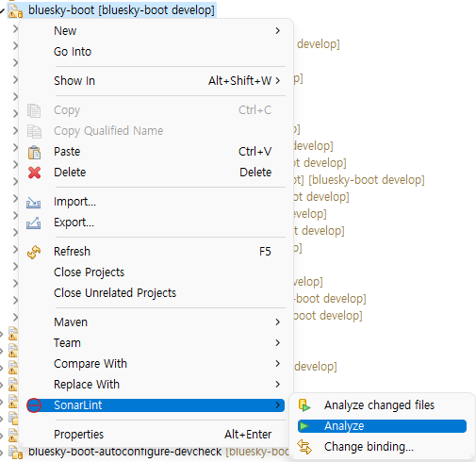
Task: Click the '[bluesky-boot develop]' label behind menu
Action: tap(367, 180)
